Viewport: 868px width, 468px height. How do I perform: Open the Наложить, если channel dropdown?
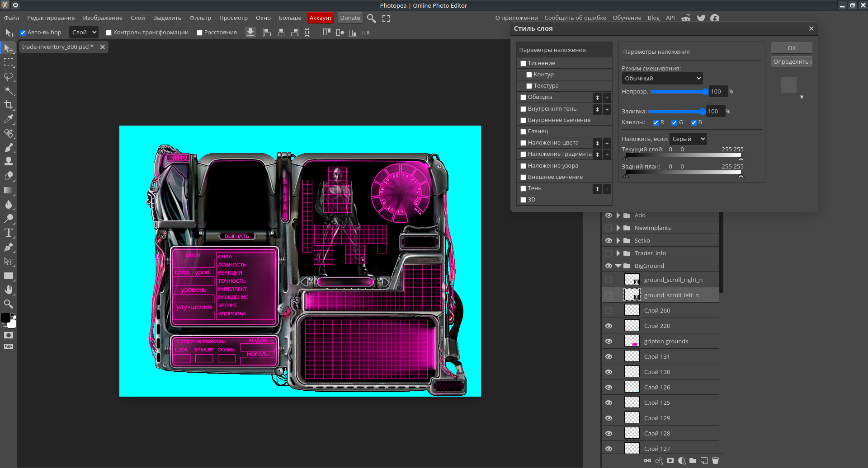(688, 139)
